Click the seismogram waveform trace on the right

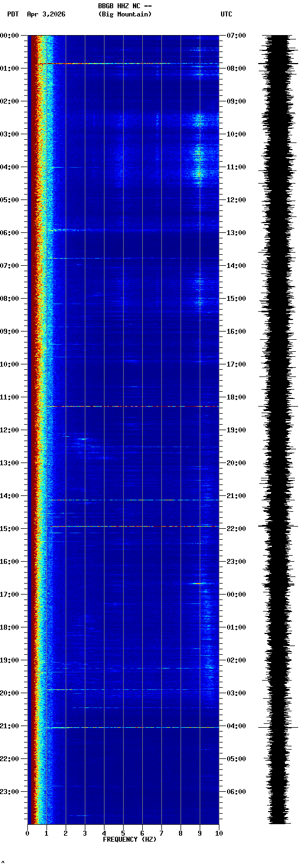point(279,429)
